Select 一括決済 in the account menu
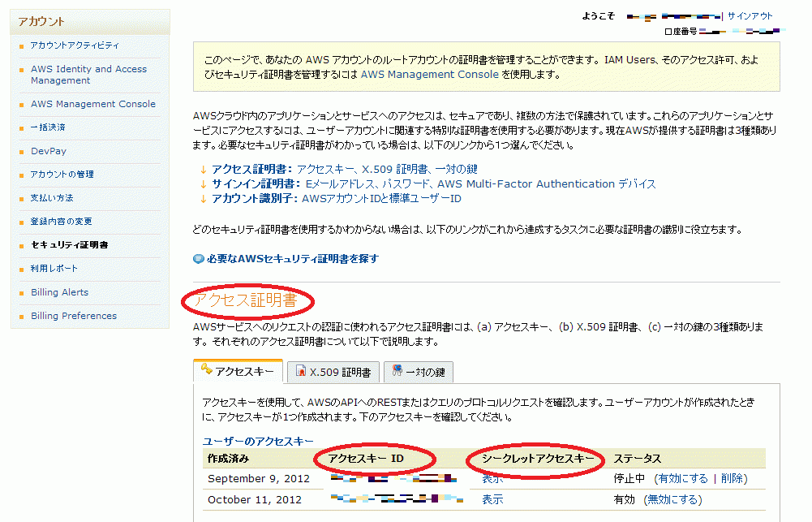This screenshot has width=812, height=522. [48, 127]
